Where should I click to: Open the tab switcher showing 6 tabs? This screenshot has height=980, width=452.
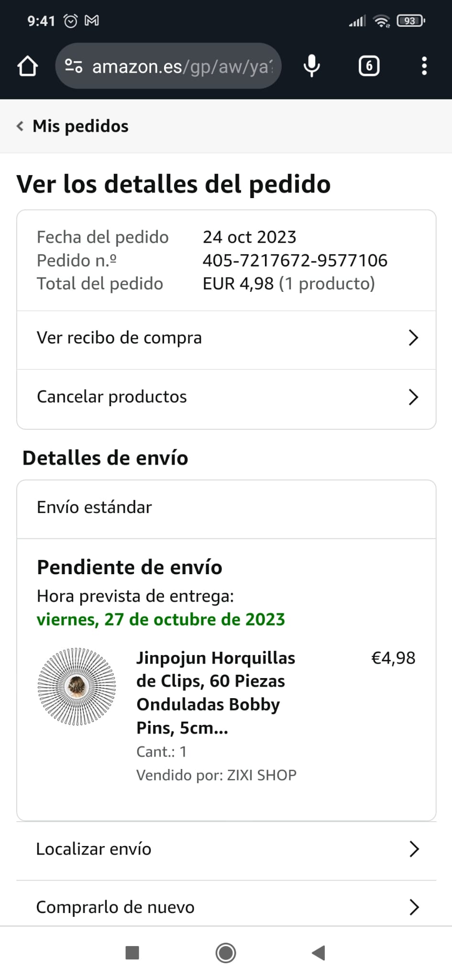(369, 66)
